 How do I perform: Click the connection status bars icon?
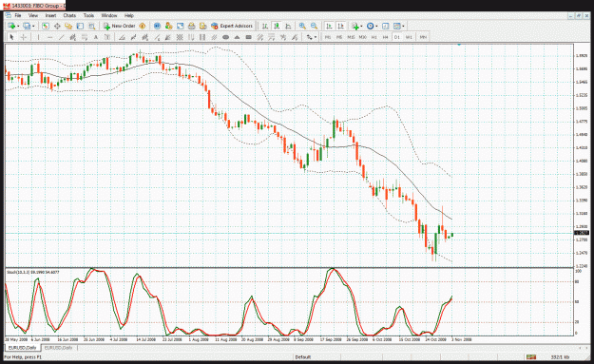point(530,356)
